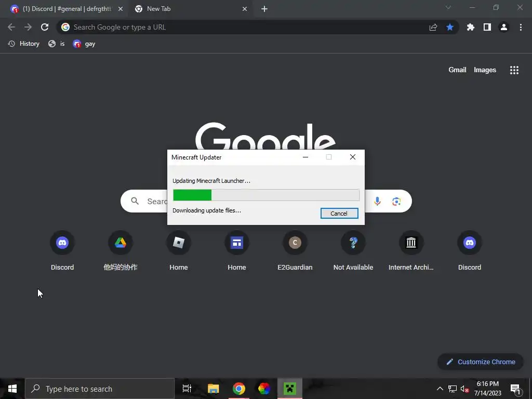Screen dimensions: 532x399
Task: Open the Chrome profile menu
Action: pyautogui.click(x=504, y=27)
